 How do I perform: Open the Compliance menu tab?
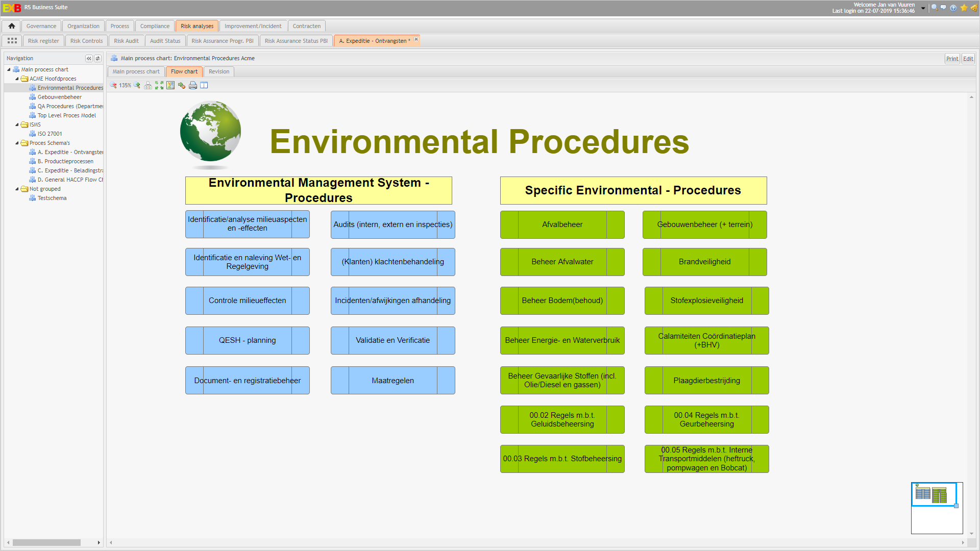tap(155, 26)
